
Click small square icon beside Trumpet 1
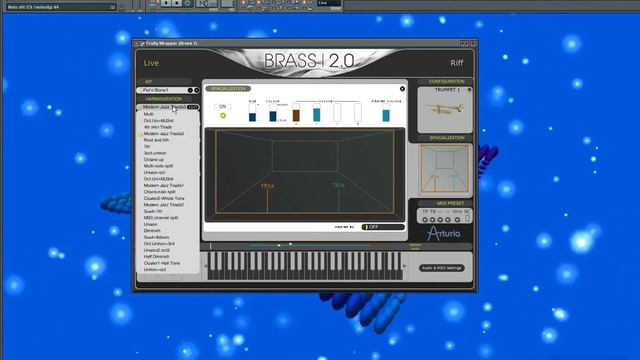[x=469, y=89]
